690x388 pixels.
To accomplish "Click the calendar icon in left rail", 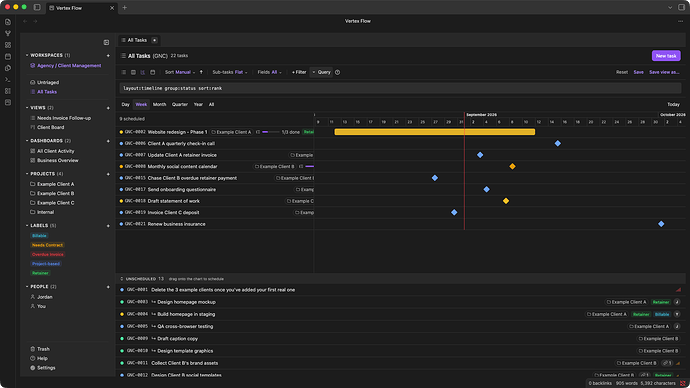I will tap(8, 56).
